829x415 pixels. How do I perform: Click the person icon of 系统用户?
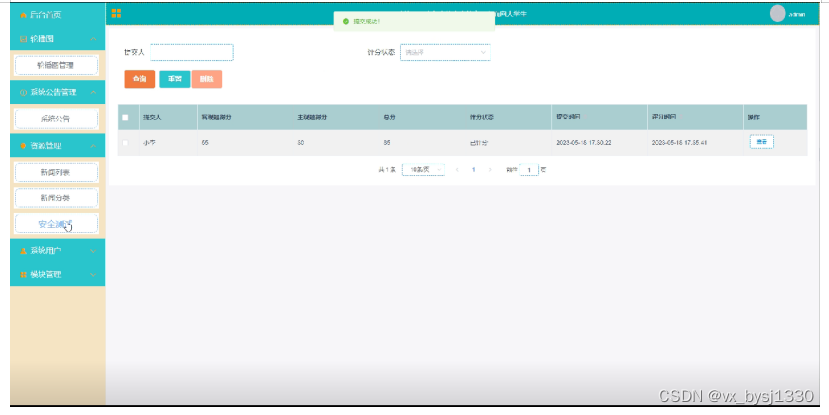[x=23, y=251]
